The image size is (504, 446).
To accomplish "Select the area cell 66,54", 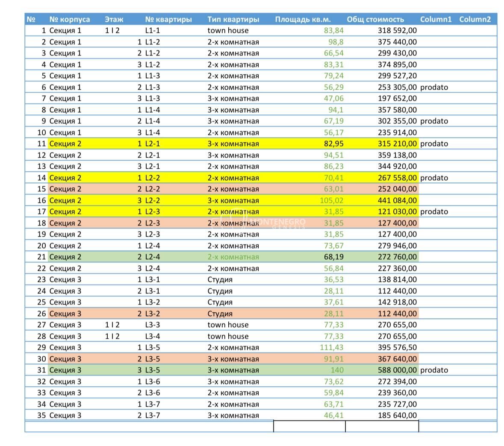I will point(333,53).
